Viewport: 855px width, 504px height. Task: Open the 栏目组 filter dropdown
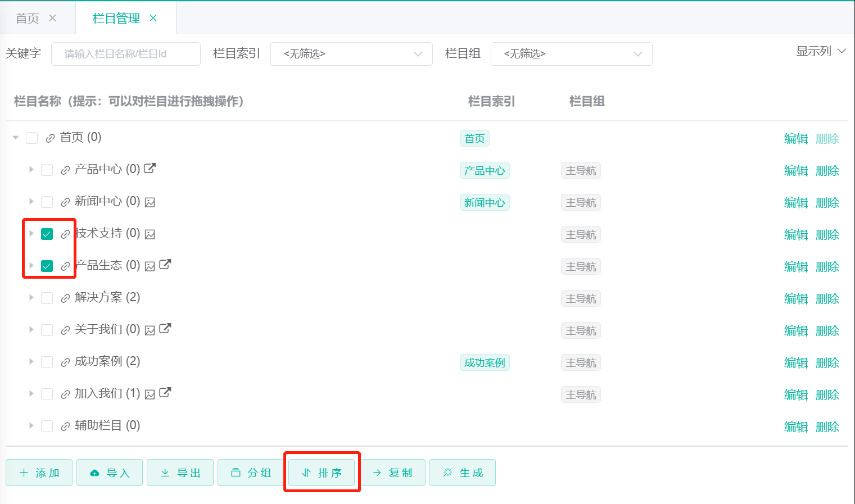point(571,54)
